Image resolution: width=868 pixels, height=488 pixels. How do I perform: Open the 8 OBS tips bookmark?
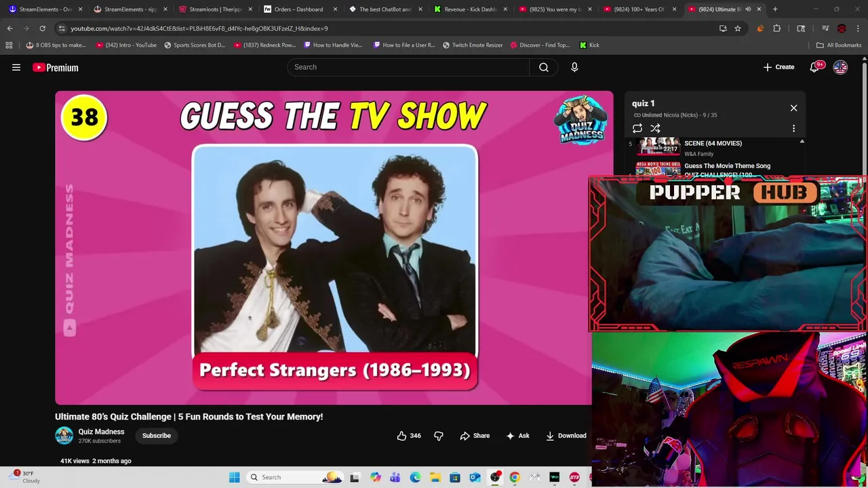tap(56, 45)
